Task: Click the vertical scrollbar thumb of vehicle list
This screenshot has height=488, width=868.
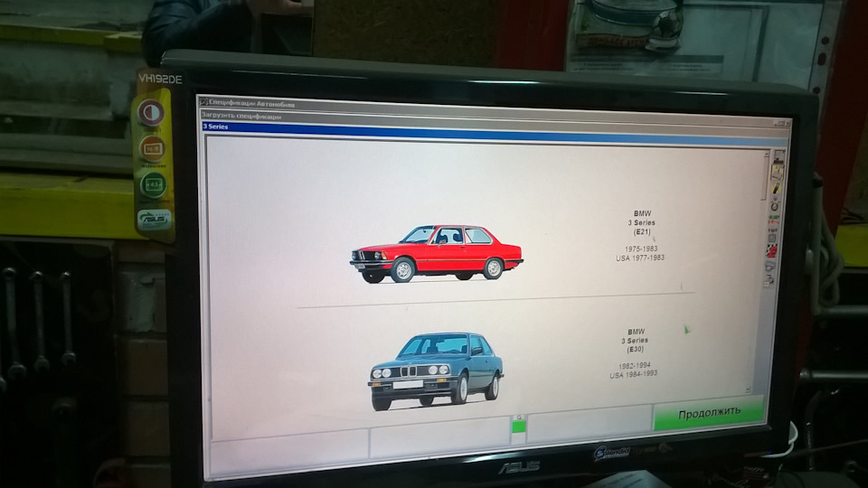Action: click(x=765, y=178)
